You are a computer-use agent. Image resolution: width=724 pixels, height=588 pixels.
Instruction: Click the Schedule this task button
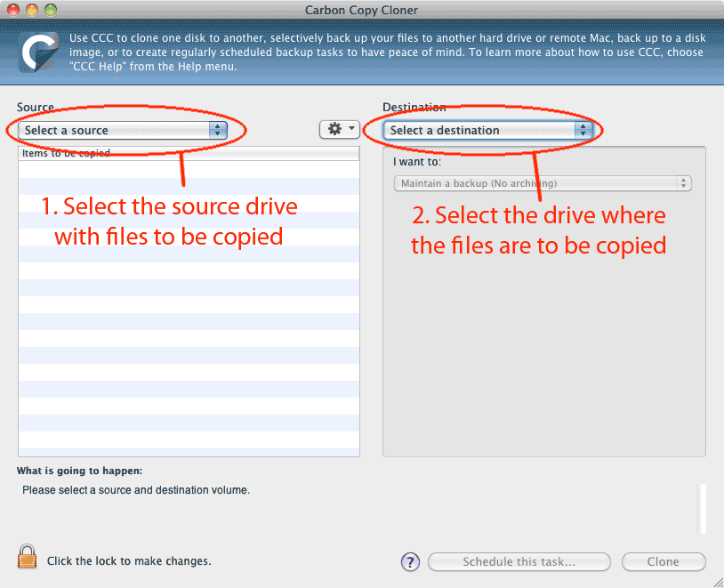pos(519,561)
